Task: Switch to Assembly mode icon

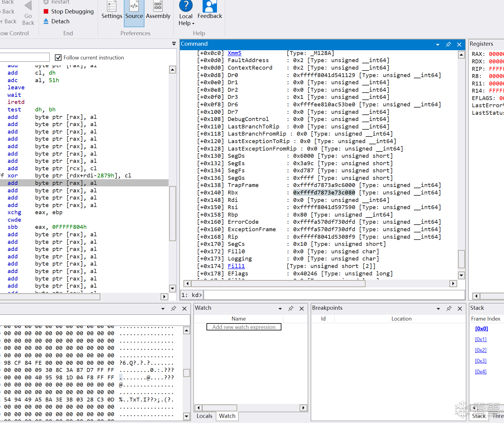Action: coord(158,6)
